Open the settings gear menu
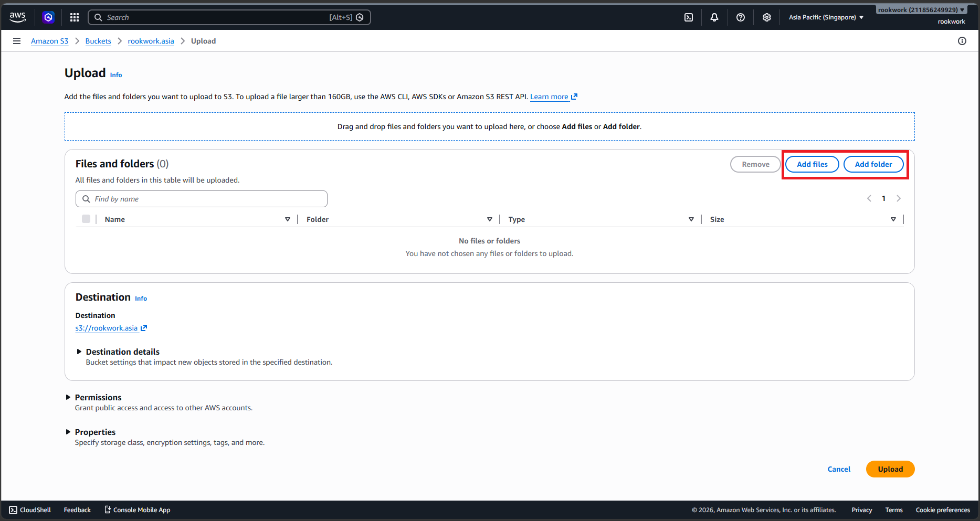 (x=767, y=17)
